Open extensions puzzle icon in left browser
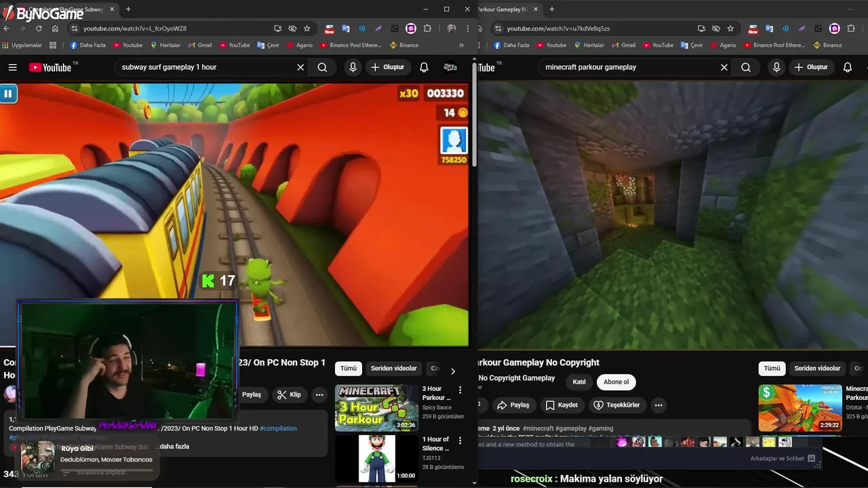This screenshot has width=868, height=488. [x=427, y=28]
